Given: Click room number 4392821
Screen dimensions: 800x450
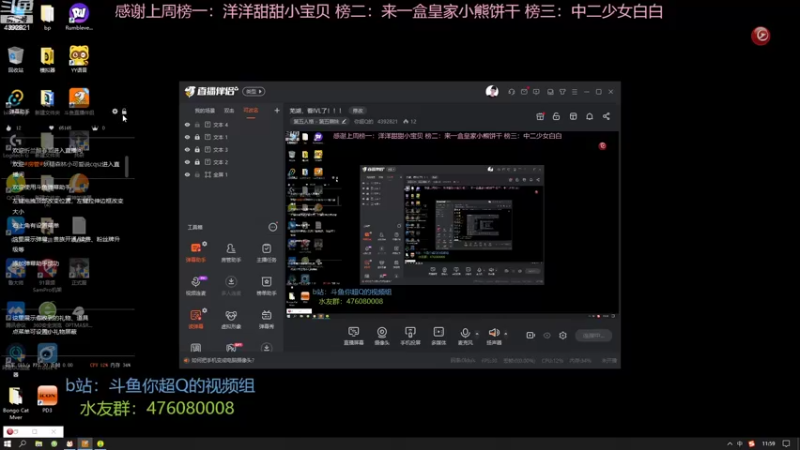Looking at the screenshot, I should 387,121.
